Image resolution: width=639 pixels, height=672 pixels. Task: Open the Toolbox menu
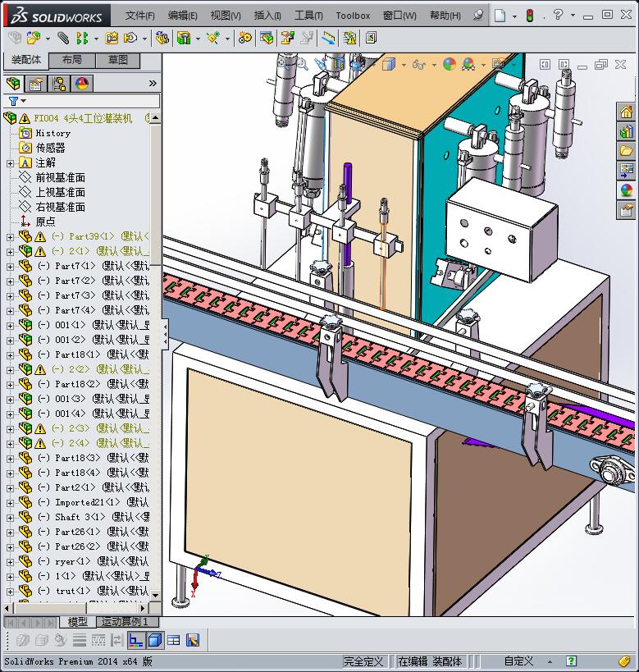point(353,16)
